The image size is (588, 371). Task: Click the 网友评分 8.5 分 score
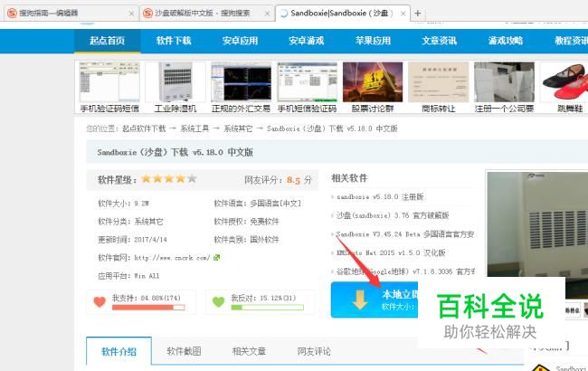(x=278, y=180)
